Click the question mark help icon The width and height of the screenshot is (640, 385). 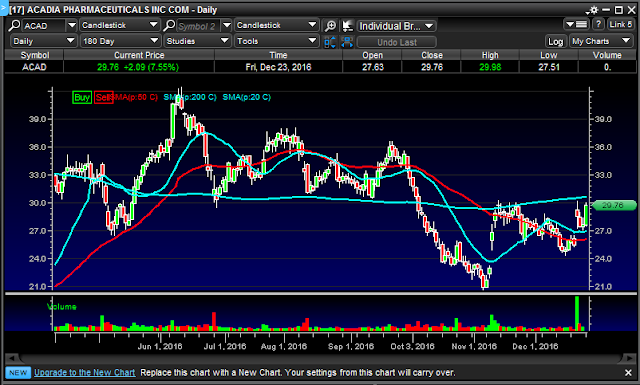tap(598, 24)
